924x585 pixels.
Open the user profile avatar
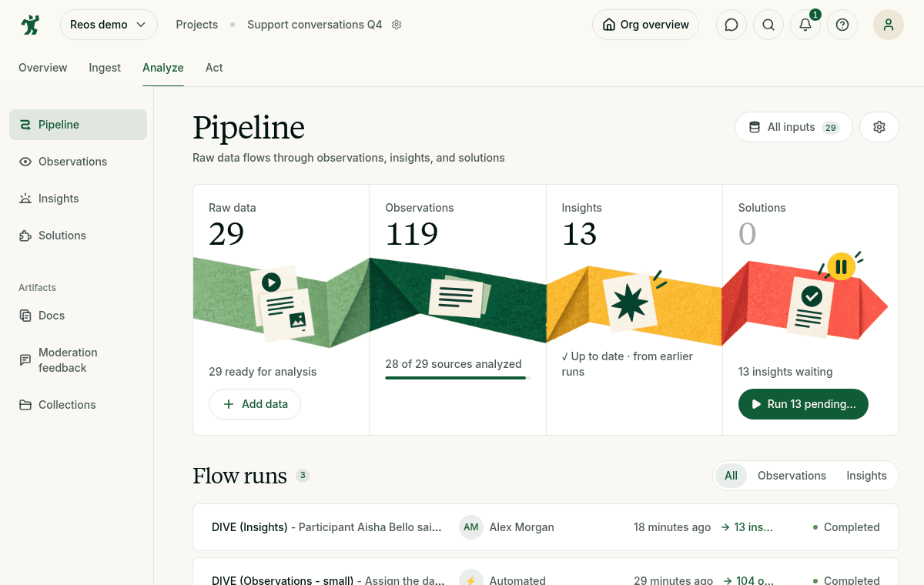pyautogui.click(x=889, y=25)
